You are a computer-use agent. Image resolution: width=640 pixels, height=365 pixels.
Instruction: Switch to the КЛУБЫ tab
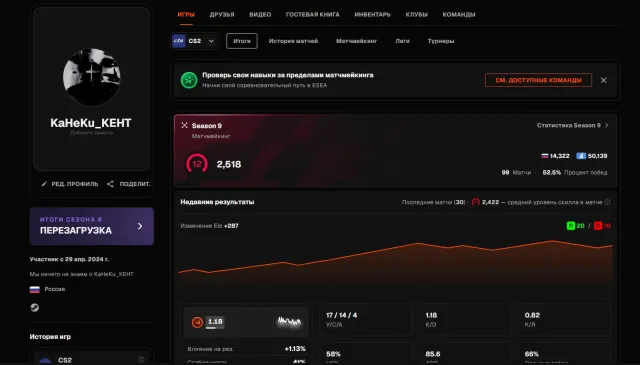click(x=416, y=14)
